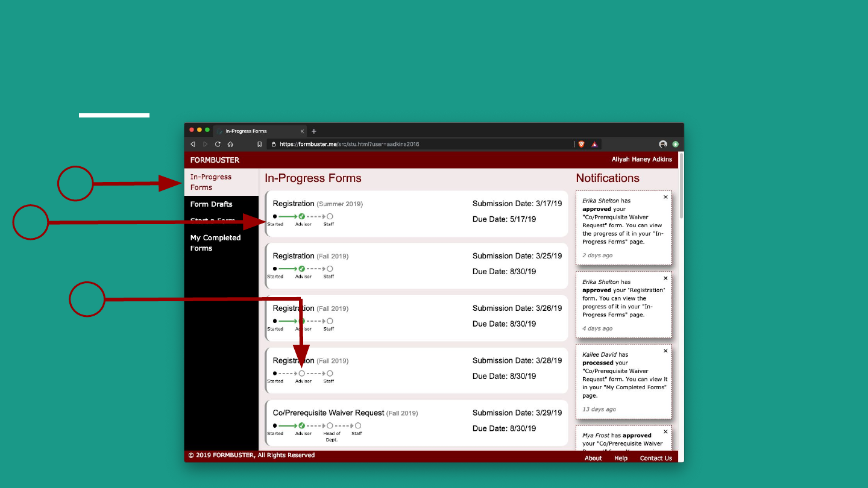Click the Brave Rewards triangle icon
The height and width of the screenshot is (488, 868).
(x=594, y=144)
